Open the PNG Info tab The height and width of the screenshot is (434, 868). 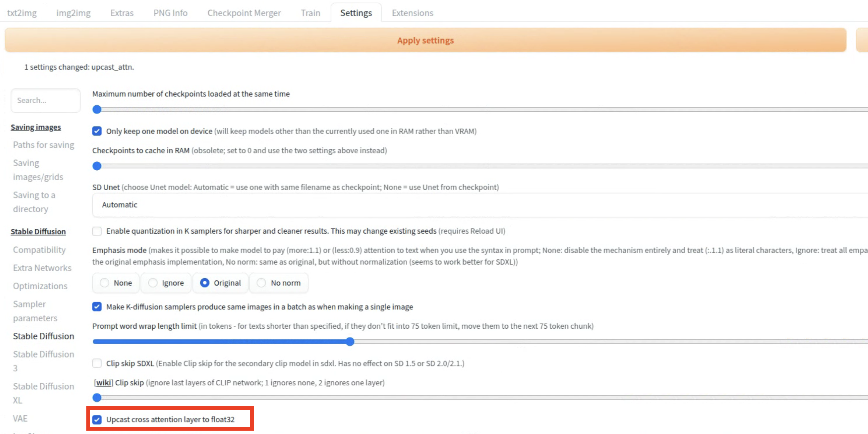[x=170, y=13]
